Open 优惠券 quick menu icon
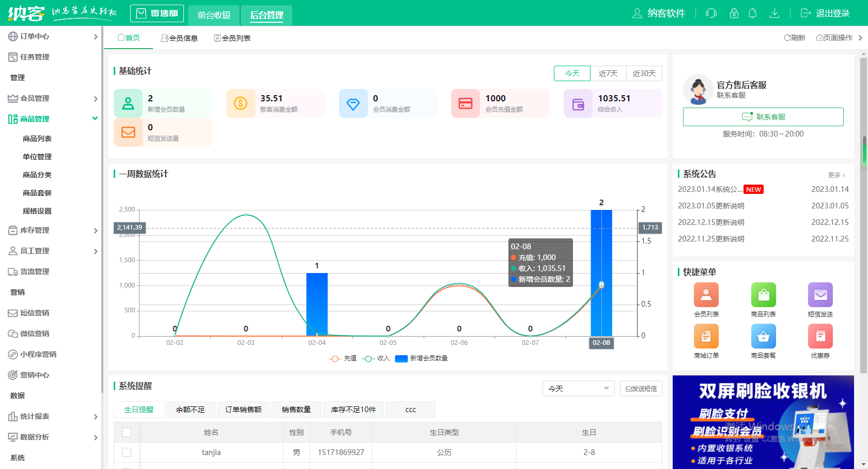 (x=820, y=337)
